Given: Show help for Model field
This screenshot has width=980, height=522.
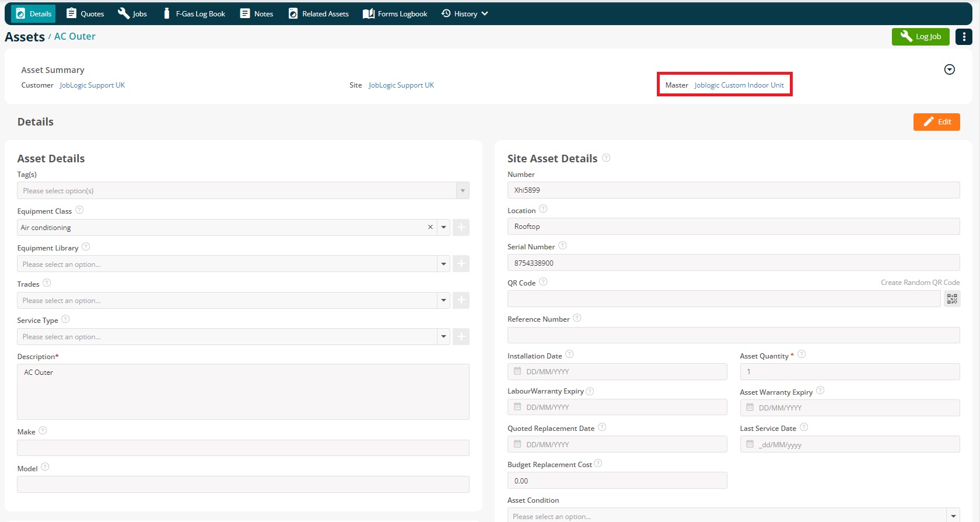Looking at the screenshot, I should (45, 467).
